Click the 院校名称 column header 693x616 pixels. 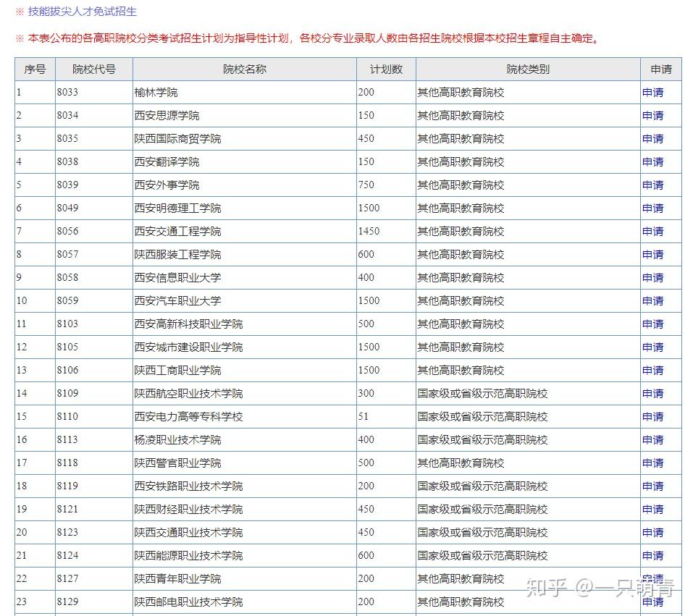[x=245, y=69]
